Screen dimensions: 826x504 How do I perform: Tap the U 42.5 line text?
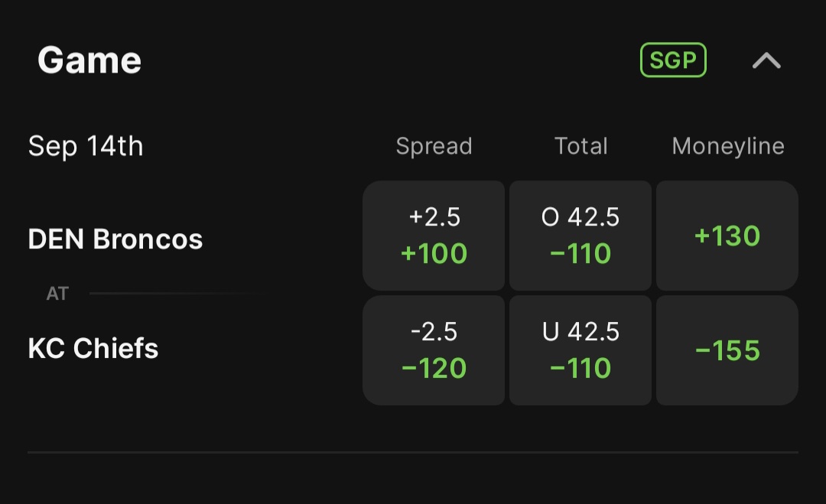tap(580, 332)
